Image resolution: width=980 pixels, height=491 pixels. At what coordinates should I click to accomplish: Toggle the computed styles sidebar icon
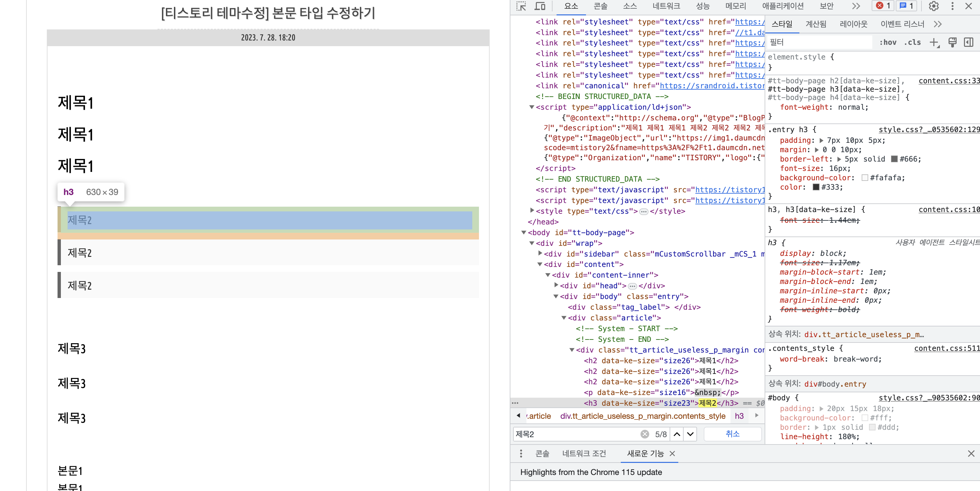(969, 42)
